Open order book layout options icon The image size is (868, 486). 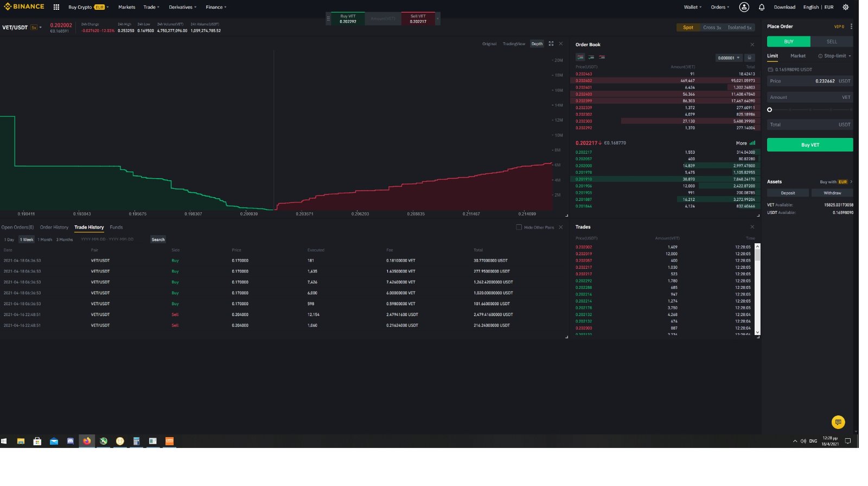pyautogui.click(x=750, y=58)
